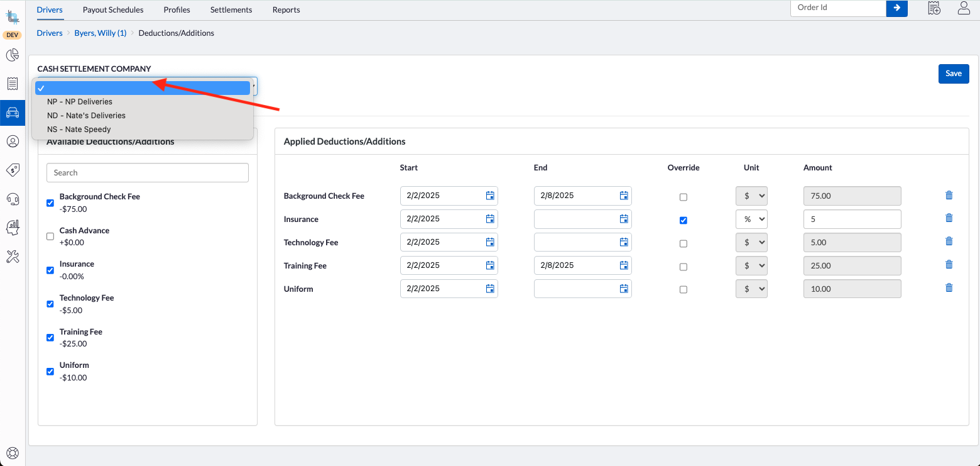
Task: Open the tools wrench sidebar icon
Action: 13,256
